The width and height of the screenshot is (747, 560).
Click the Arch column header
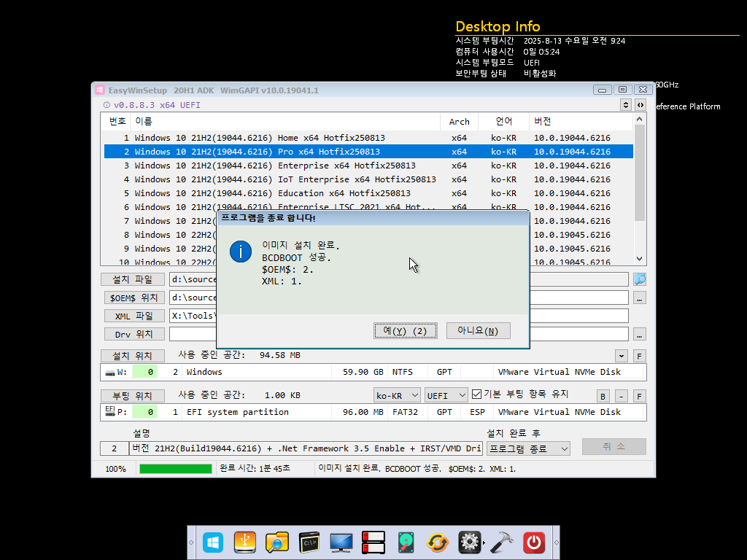click(460, 122)
